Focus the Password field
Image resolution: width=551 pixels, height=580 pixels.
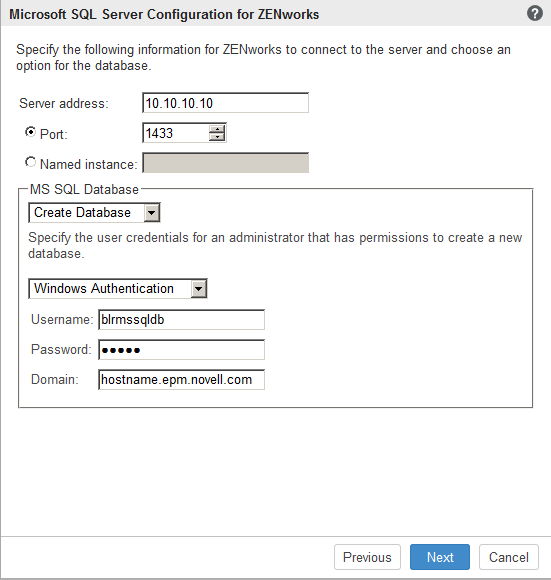pos(181,350)
